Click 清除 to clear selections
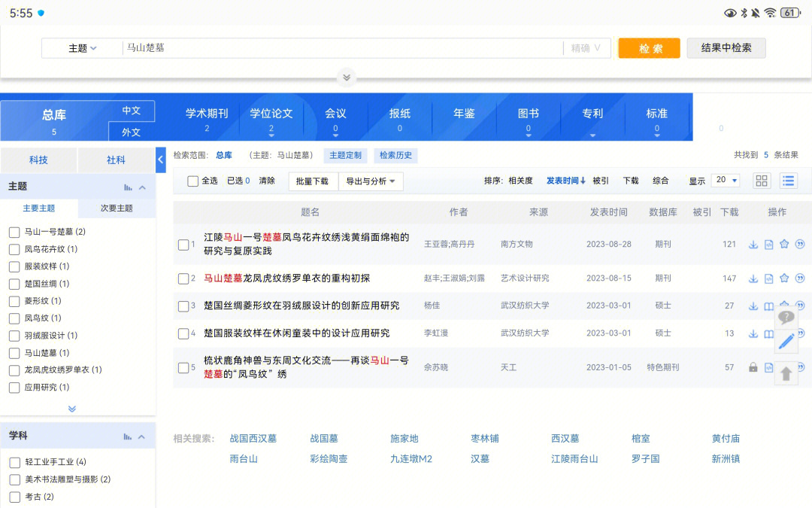 click(267, 181)
